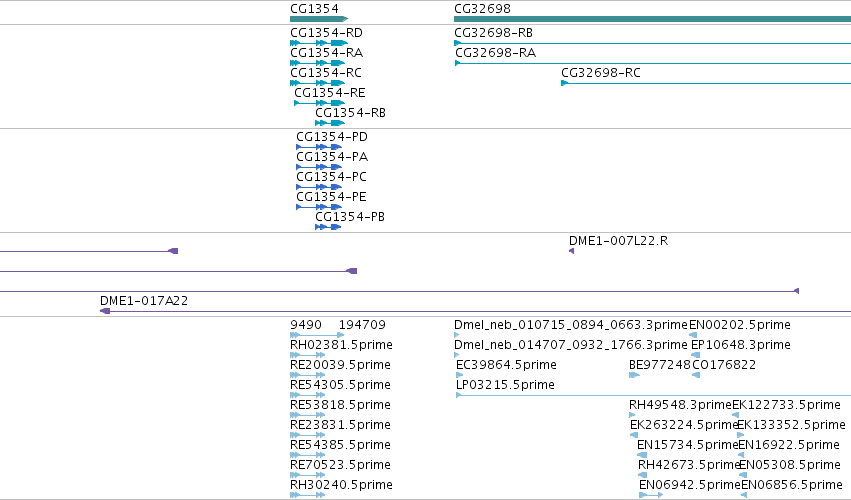Image resolution: width=851 pixels, height=500 pixels.
Task: Select transcript CG1354-RC
Action: point(326,73)
